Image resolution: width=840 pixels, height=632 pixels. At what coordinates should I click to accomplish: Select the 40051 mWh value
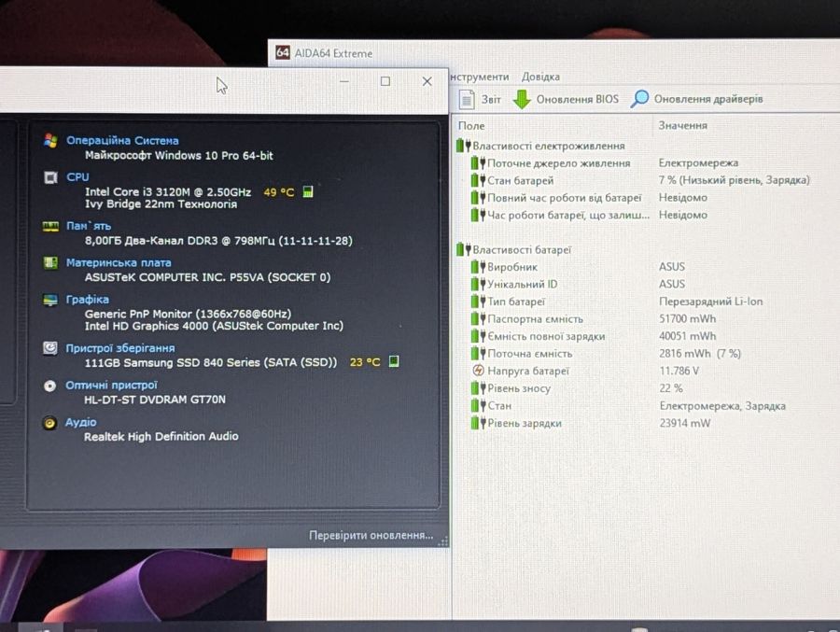687,336
